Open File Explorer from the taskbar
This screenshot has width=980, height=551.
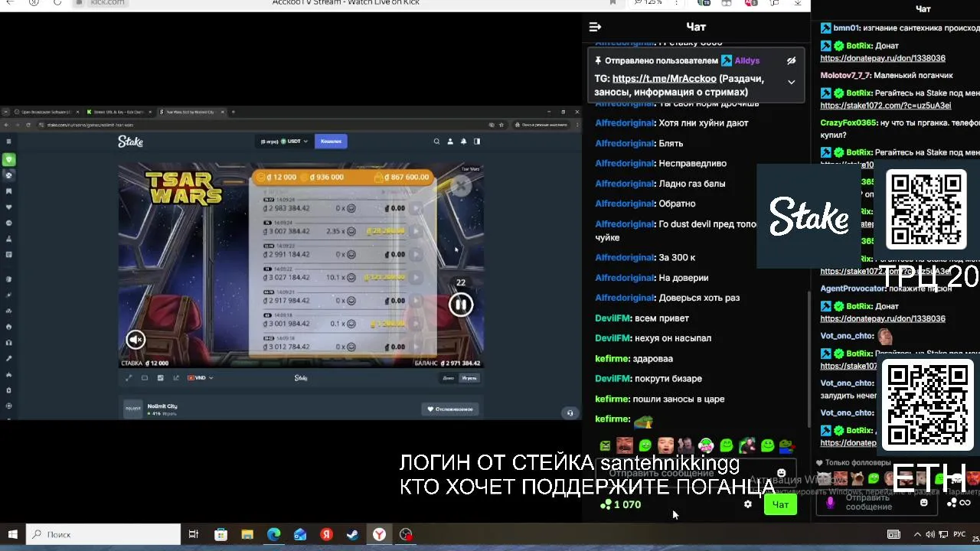(247, 534)
